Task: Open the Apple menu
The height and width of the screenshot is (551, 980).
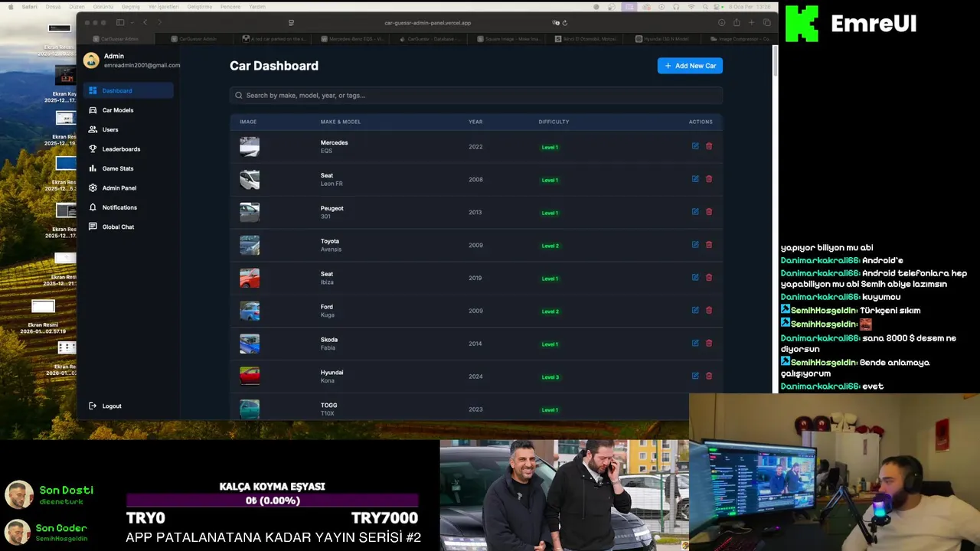Action: tap(12, 6)
